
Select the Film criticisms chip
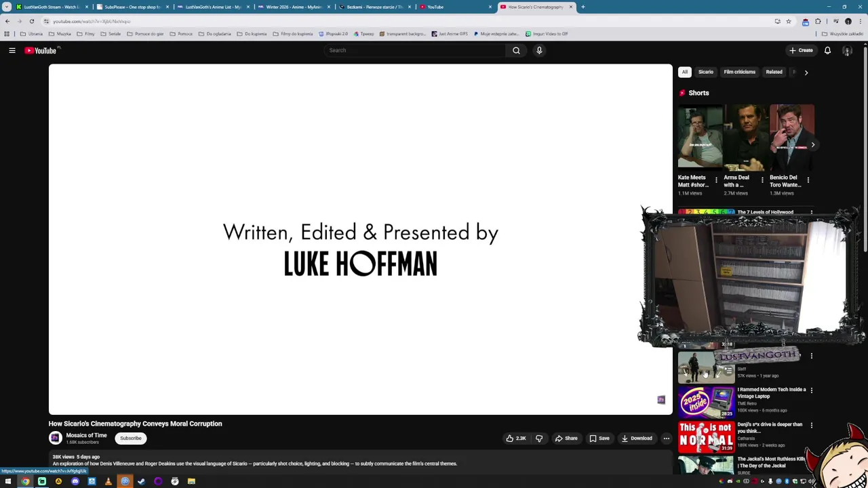[739, 72]
